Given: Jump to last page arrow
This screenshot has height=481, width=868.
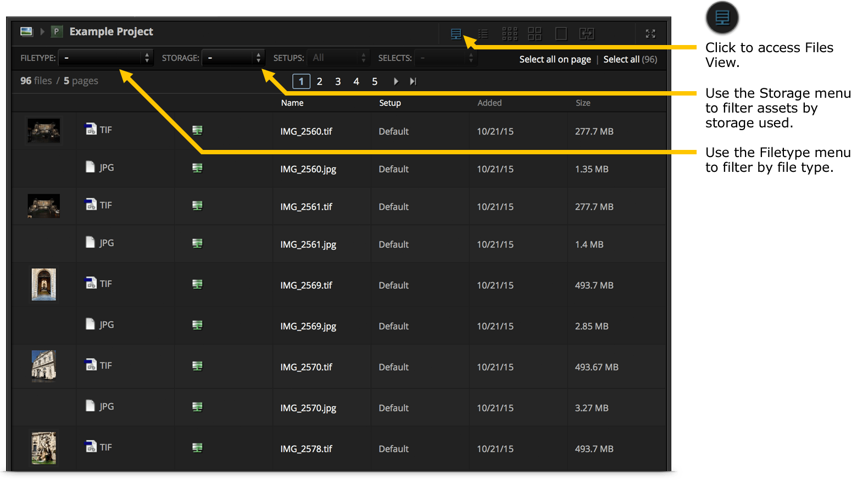Looking at the screenshot, I should click(x=413, y=81).
